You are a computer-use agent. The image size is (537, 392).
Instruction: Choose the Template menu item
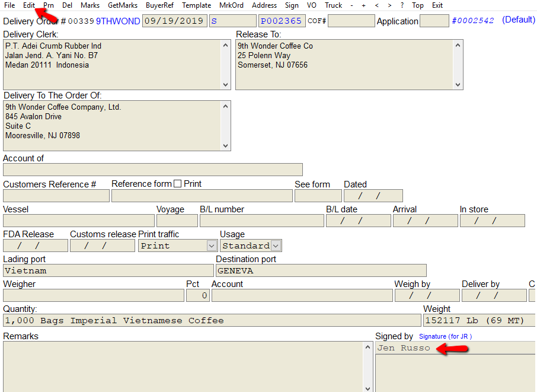tap(197, 5)
